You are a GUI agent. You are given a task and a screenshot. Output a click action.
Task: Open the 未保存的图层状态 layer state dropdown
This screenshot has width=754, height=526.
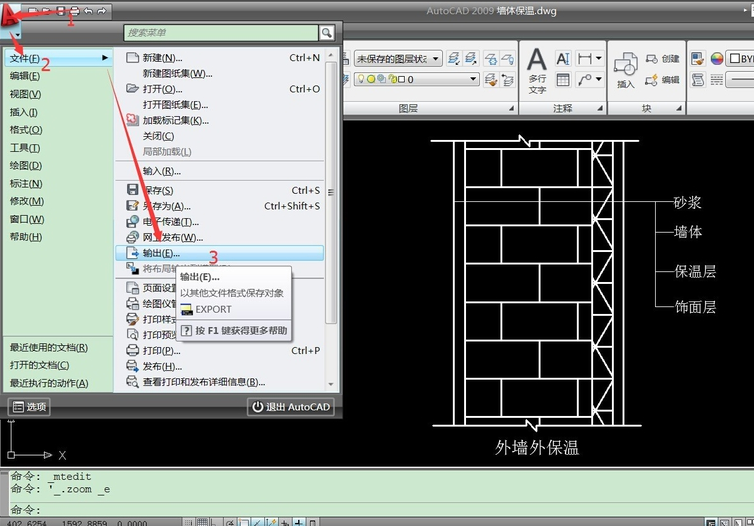click(399, 59)
